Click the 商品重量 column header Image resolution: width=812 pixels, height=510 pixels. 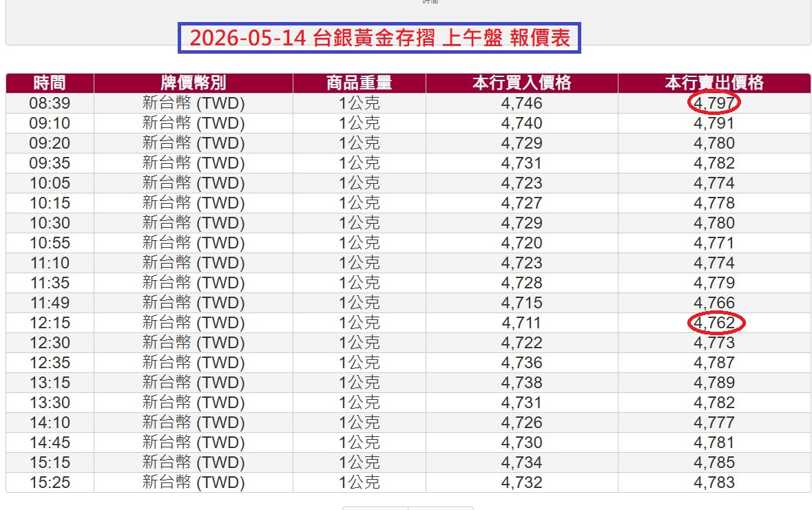[360, 83]
